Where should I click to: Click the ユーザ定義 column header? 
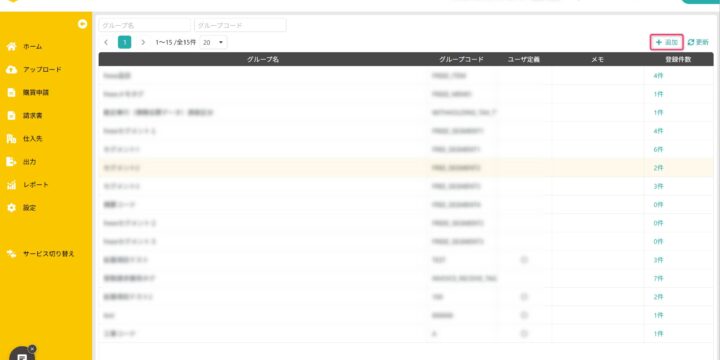524,59
